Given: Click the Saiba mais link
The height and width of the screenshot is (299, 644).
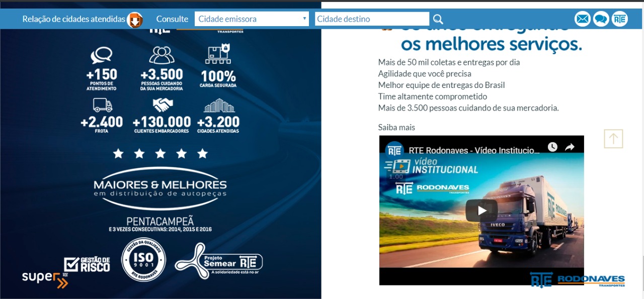Looking at the screenshot, I should coord(396,127).
